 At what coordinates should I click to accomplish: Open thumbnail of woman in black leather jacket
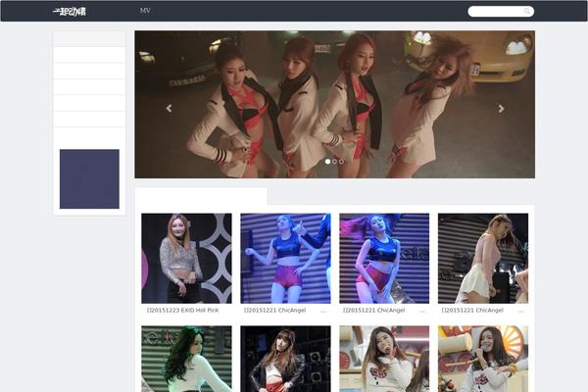point(285,359)
